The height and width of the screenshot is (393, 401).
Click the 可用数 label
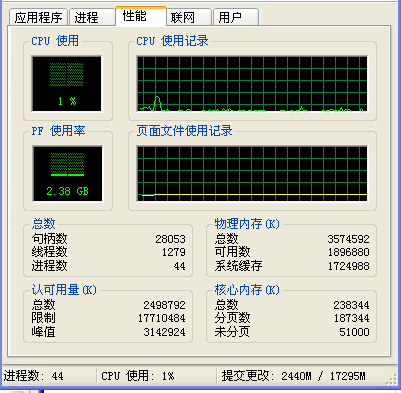click(232, 252)
